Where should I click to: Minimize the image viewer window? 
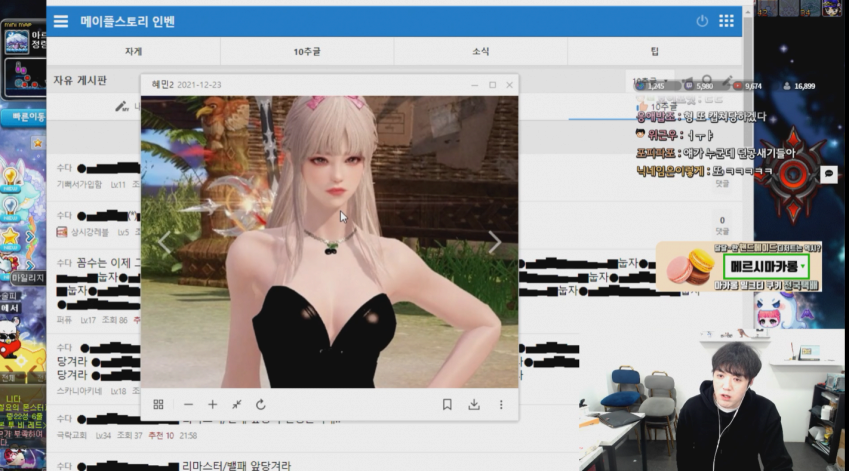(474, 85)
